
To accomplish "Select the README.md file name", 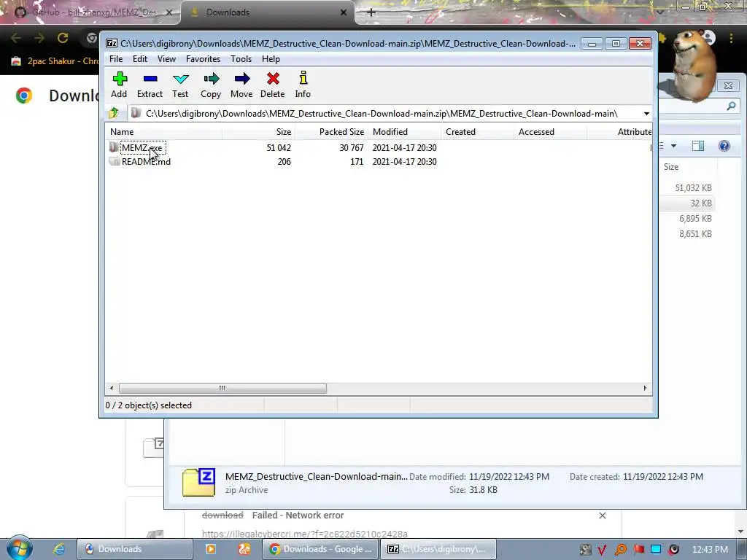I will coord(146,161).
